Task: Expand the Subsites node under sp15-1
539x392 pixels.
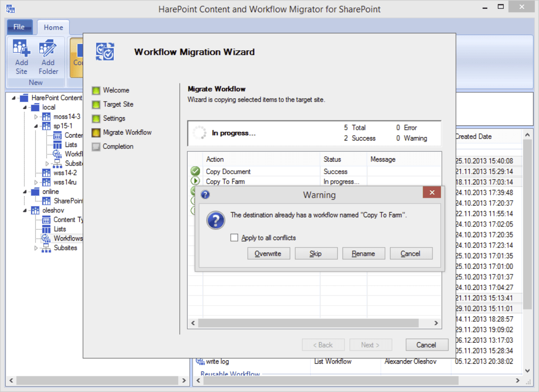Action: [x=47, y=164]
